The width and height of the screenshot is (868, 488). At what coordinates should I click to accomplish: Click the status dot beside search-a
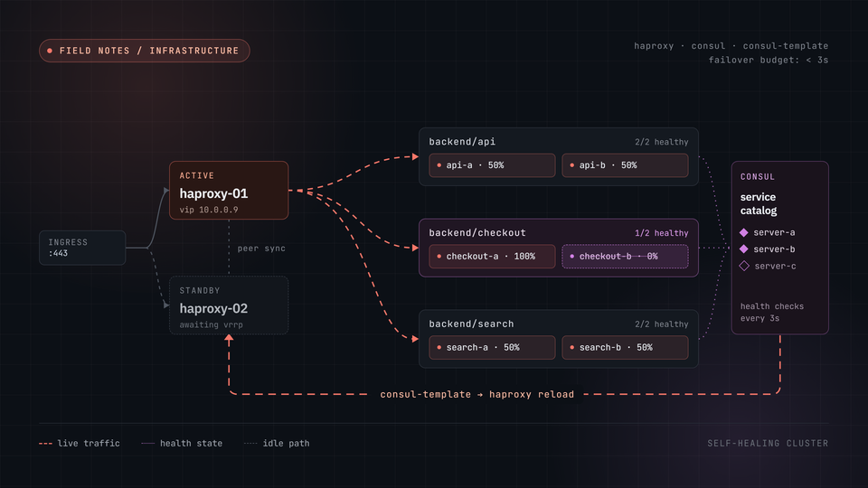[439, 347]
